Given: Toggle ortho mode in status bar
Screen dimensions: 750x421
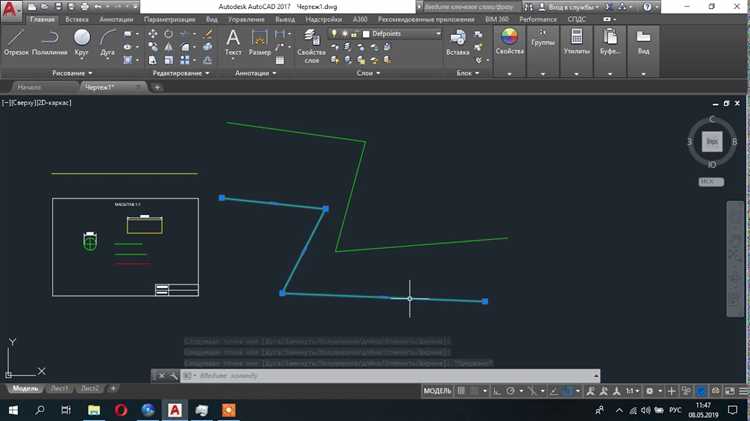Looking at the screenshot, I should [x=497, y=391].
